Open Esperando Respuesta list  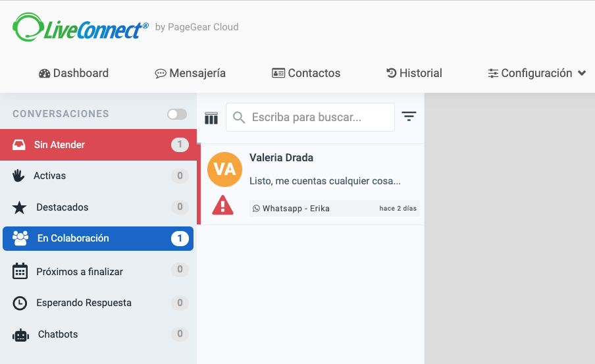click(98, 303)
